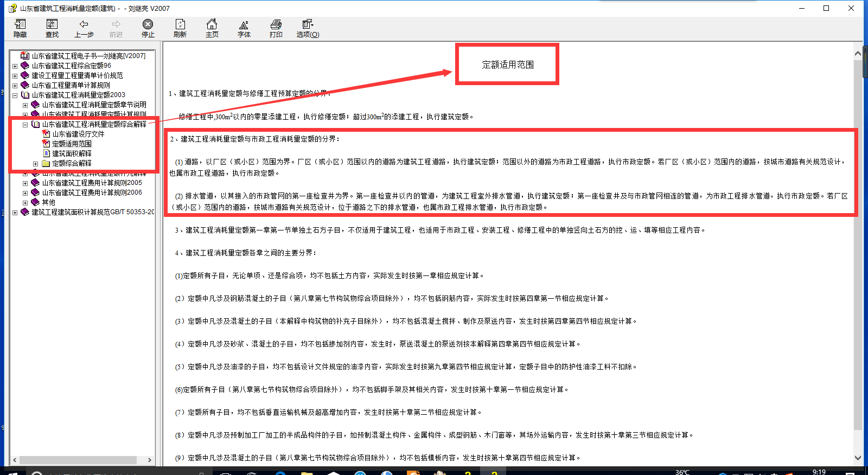Click the book icon next to 建设工程量工程量清单计价规范
Image resolution: width=868 pixels, height=475 pixels.
(25, 75)
